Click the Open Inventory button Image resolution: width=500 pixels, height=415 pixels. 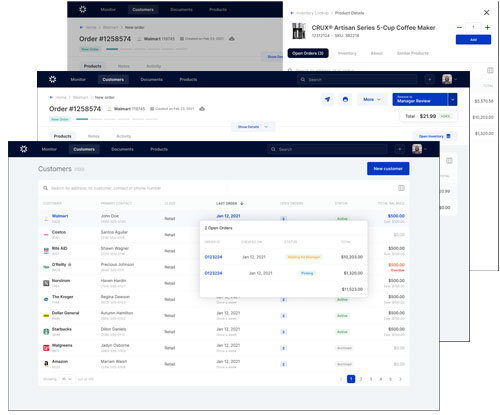coord(435,136)
